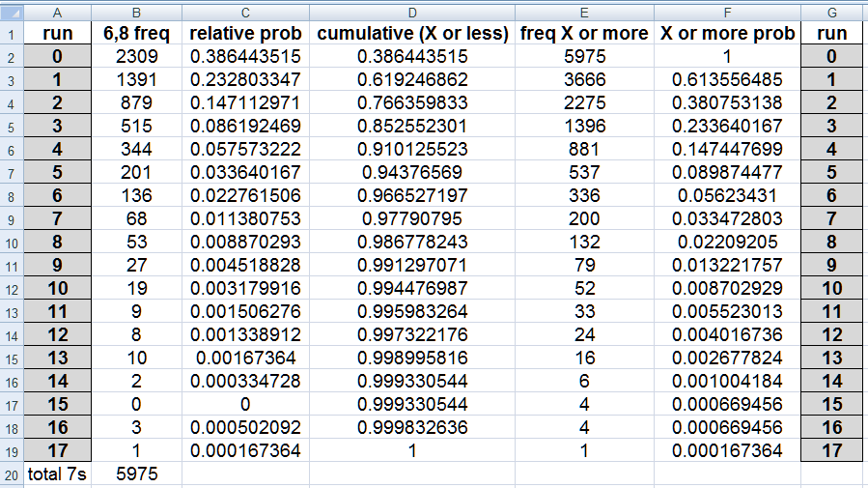Screen dimensions: 868x488
Task: Select 'cumulative (X or less)' header cell
Action: pyautogui.click(x=412, y=33)
